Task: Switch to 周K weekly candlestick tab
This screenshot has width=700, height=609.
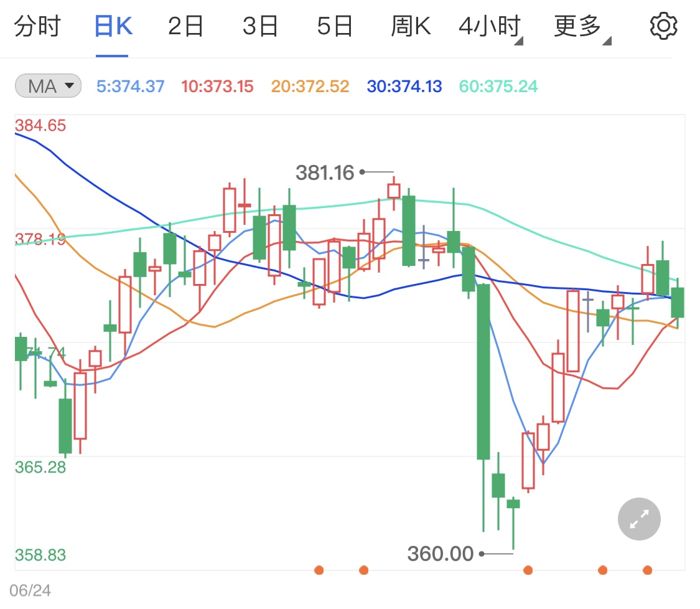Action: point(411,26)
